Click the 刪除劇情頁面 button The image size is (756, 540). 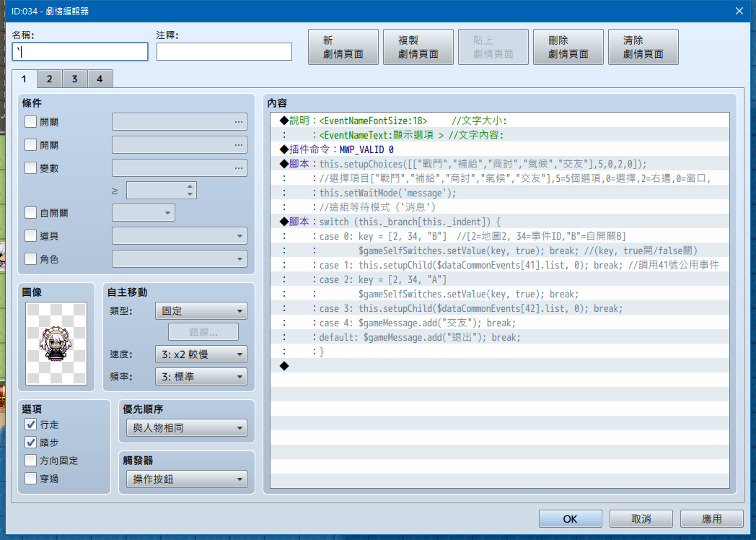pos(568,47)
